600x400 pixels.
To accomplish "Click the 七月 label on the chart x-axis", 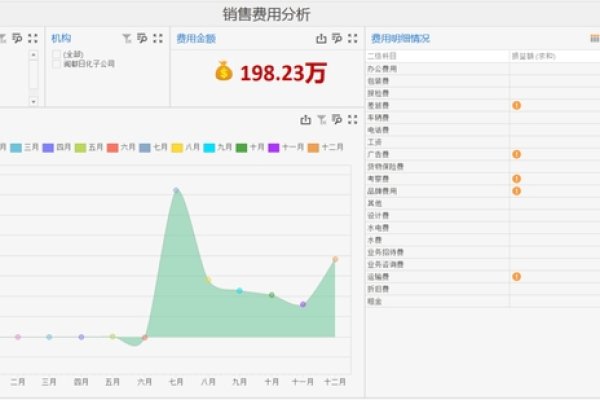I will click(x=176, y=382).
